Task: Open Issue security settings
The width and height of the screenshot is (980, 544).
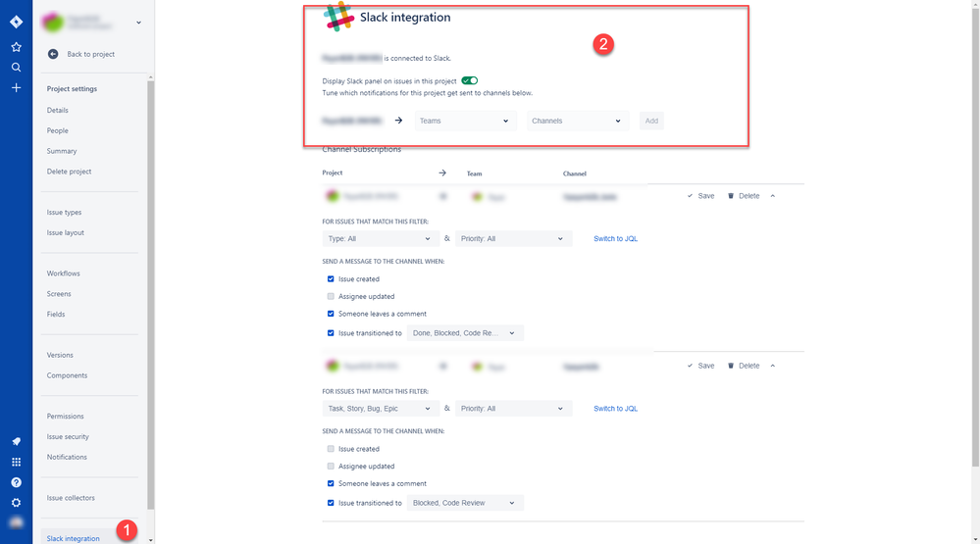Action: coord(68,437)
